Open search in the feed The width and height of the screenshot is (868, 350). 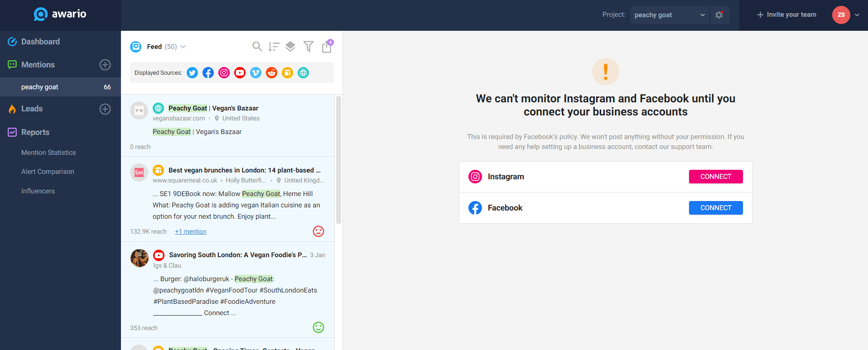coord(257,46)
